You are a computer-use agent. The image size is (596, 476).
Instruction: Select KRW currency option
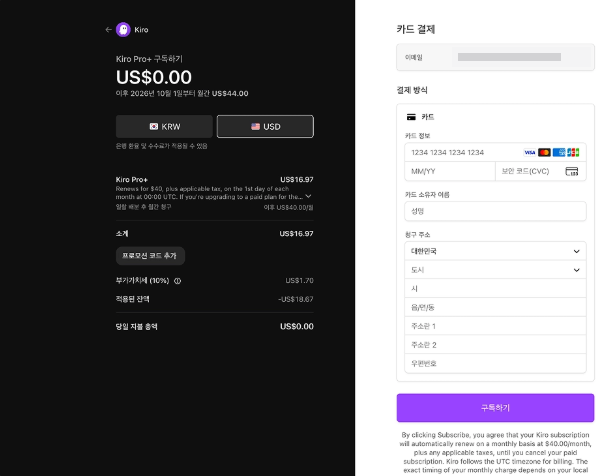[164, 127]
